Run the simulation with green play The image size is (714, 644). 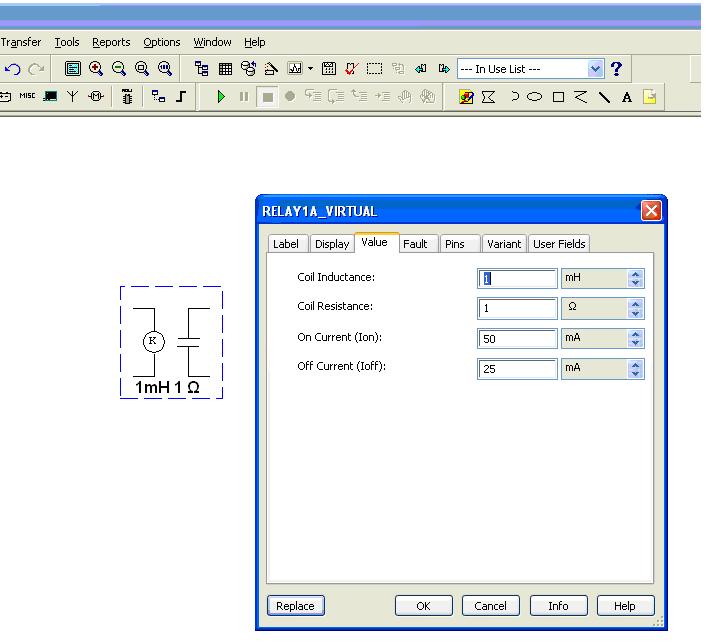coord(221,97)
